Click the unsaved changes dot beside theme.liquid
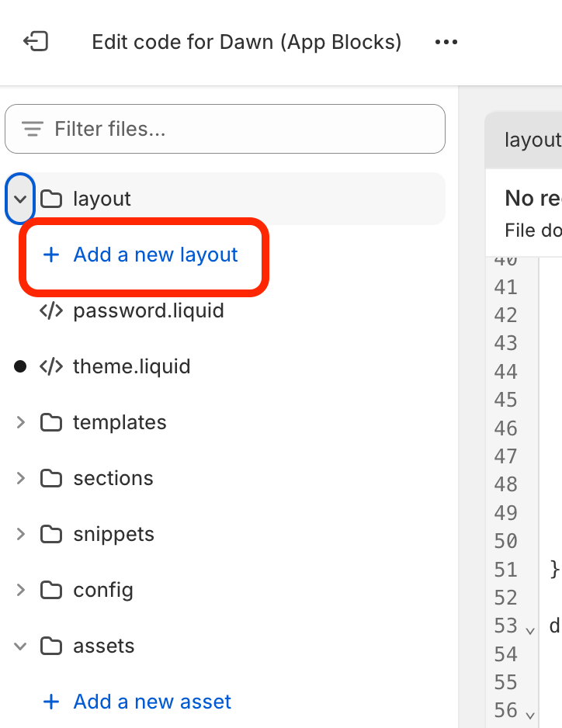The height and width of the screenshot is (728, 562). click(19, 366)
